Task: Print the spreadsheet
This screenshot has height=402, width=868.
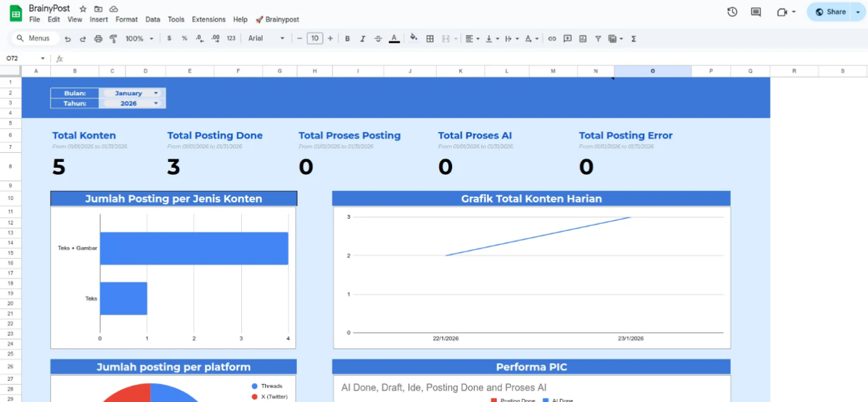Action: (x=98, y=39)
